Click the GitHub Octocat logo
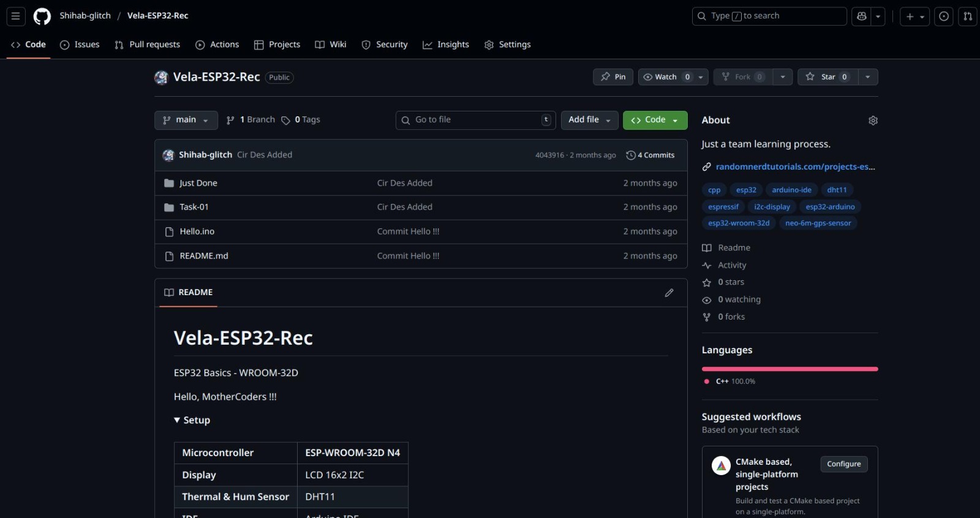 click(42, 17)
